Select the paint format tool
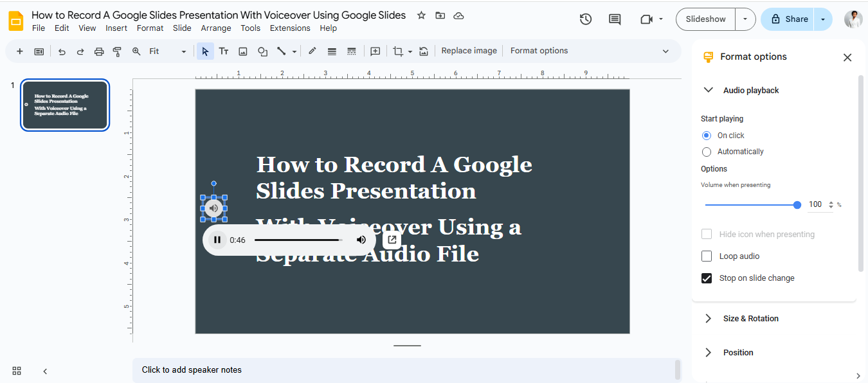 [117, 51]
